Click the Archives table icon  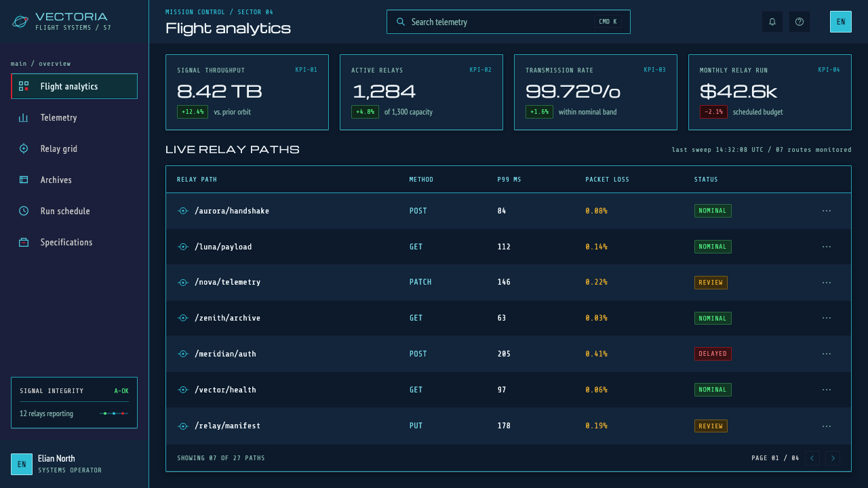coord(24,180)
